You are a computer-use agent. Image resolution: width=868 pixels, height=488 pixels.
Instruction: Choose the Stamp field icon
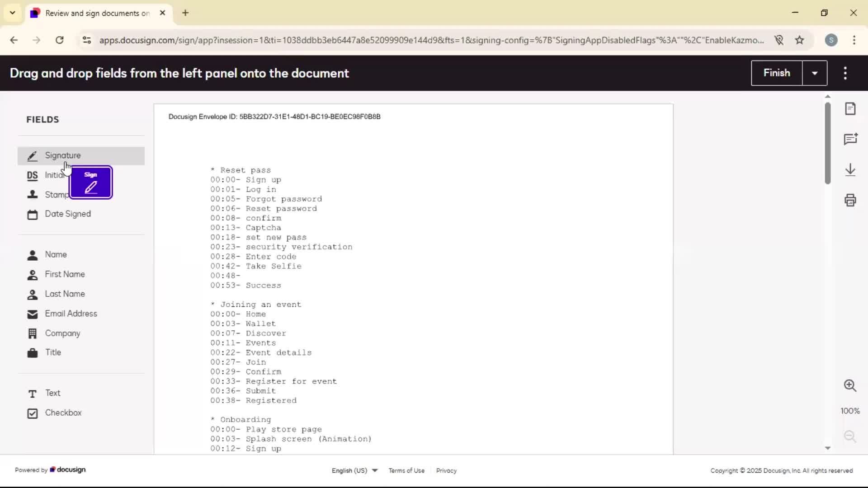point(32,195)
